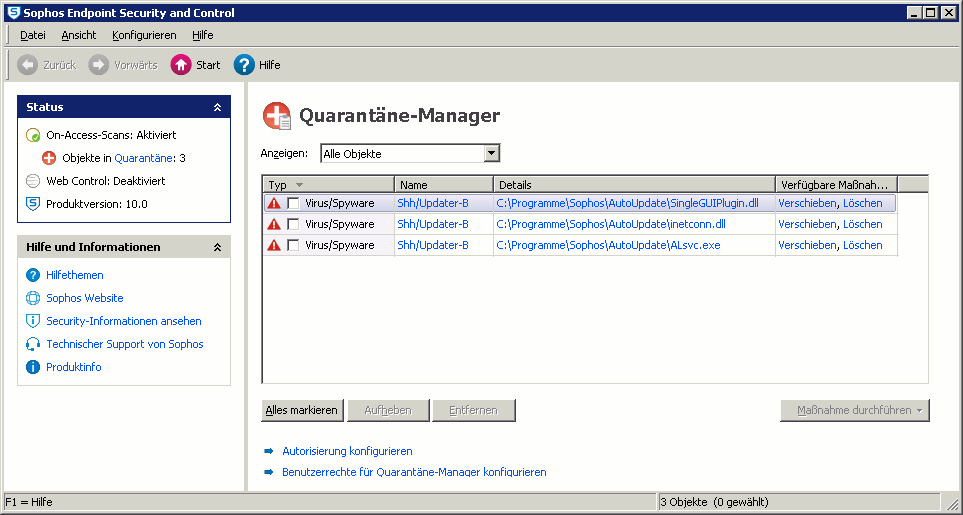
Task: Click the Sophos Website globe icon
Action: pos(33,298)
